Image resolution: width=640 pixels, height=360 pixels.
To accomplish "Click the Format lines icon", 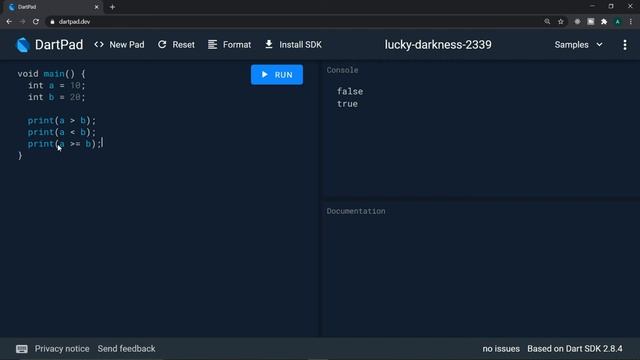I will [x=212, y=44].
